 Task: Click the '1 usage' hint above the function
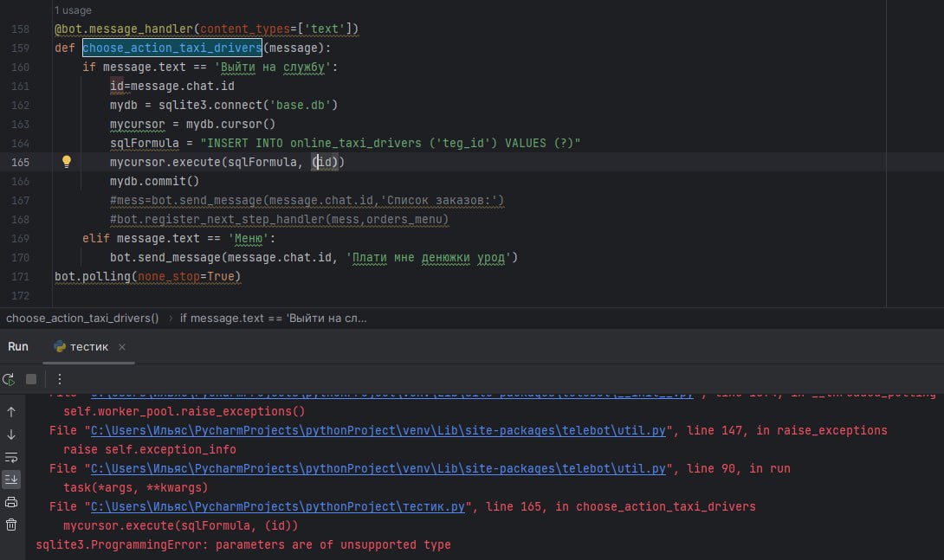pyautogui.click(x=74, y=10)
